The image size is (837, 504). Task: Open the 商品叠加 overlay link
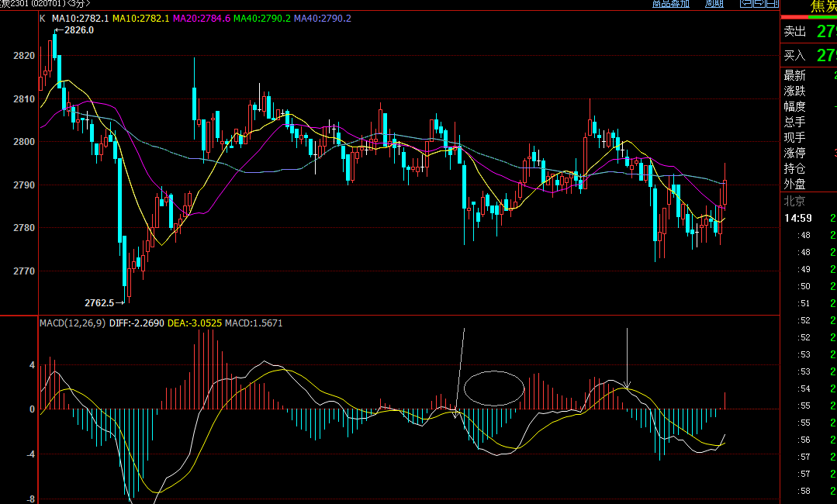pyautogui.click(x=670, y=4)
